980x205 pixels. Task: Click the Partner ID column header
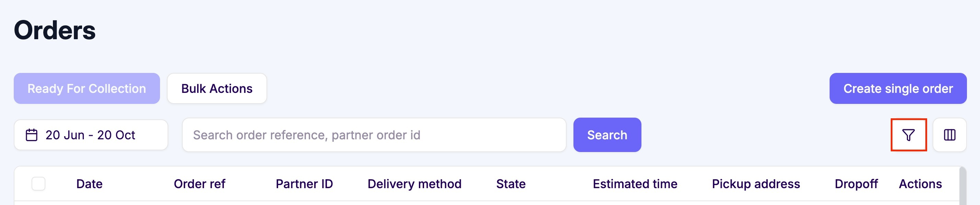[304, 184]
